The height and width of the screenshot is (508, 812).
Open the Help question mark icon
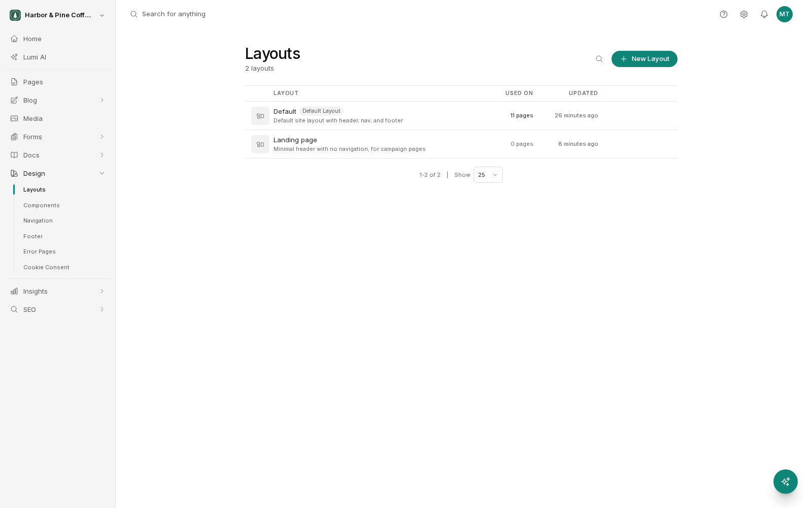click(724, 14)
